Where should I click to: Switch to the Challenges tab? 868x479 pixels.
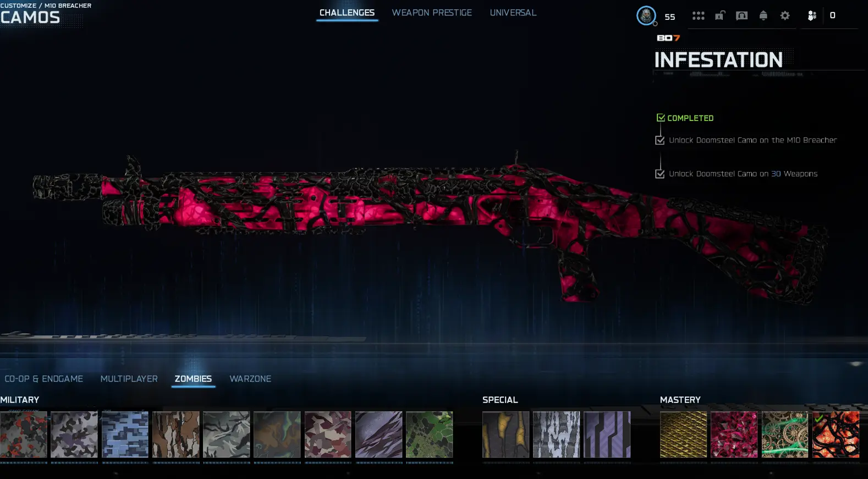[347, 13]
